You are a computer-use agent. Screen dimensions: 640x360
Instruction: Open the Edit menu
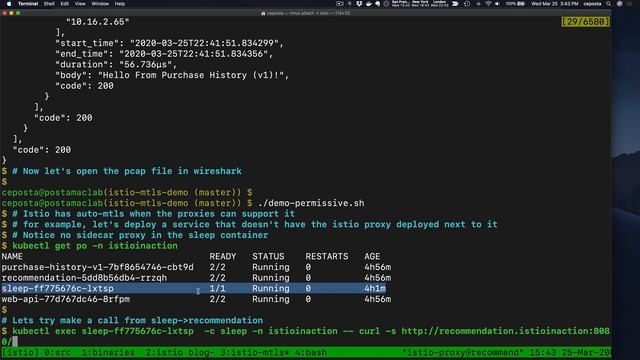[x=64, y=4]
